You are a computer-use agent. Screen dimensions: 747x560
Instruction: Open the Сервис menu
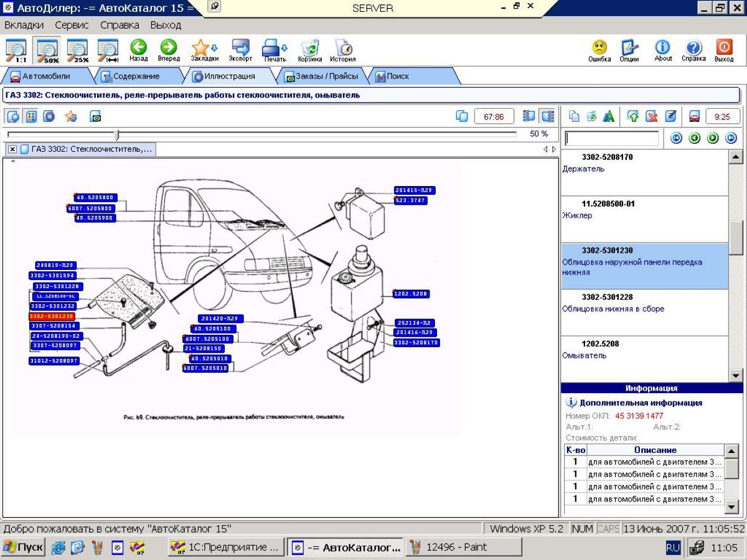click(x=72, y=25)
